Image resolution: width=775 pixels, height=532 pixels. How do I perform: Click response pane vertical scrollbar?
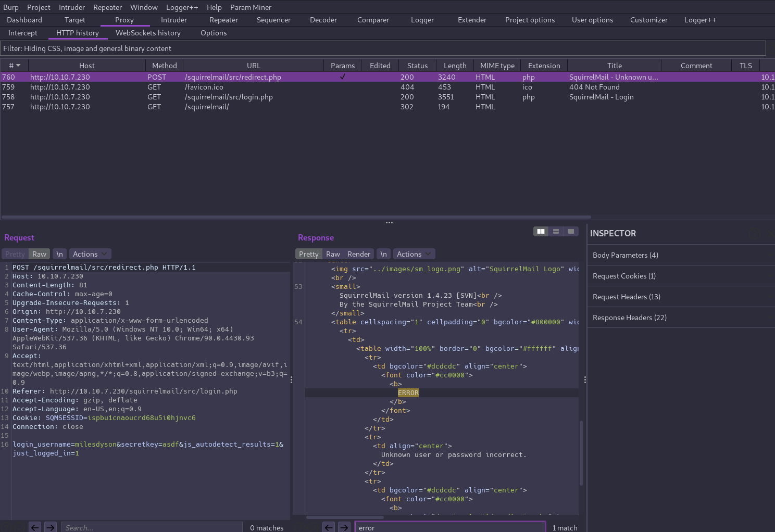tap(581, 453)
